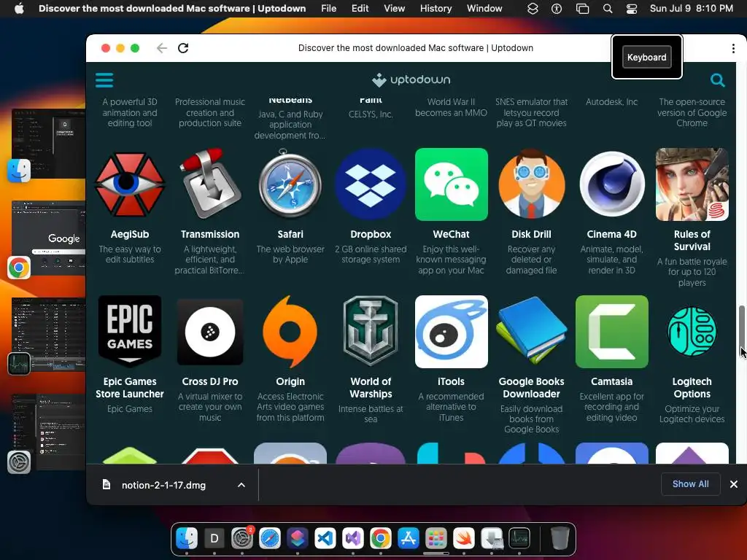Viewport: 747px width, 560px height.
Task: Click the date and time in menu bar
Action: 692,9
